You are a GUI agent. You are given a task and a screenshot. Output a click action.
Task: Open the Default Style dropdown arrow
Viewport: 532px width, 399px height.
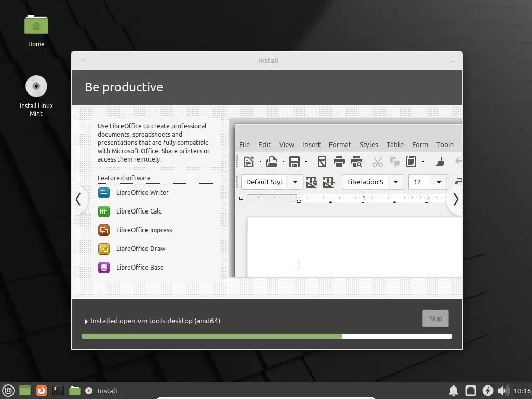(x=295, y=182)
